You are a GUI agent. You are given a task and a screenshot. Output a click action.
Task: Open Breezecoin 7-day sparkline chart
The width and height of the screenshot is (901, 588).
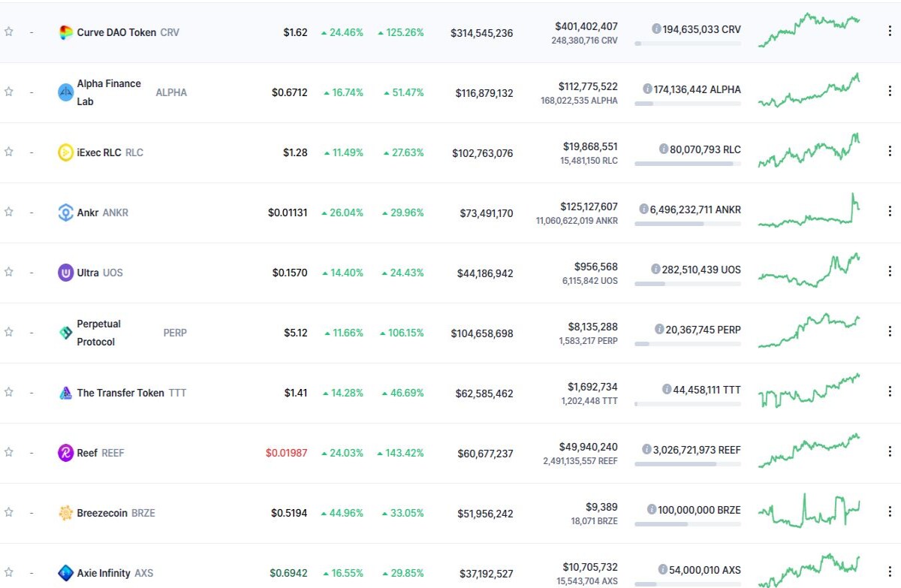pos(809,511)
